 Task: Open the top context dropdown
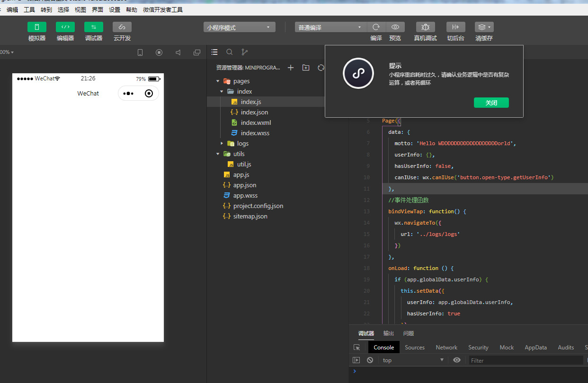pyautogui.click(x=413, y=360)
